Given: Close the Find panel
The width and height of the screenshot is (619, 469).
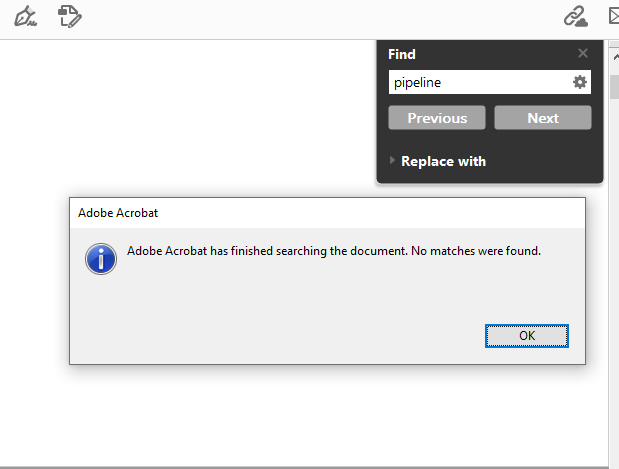Looking at the screenshot, I should (x=583, y=53).
